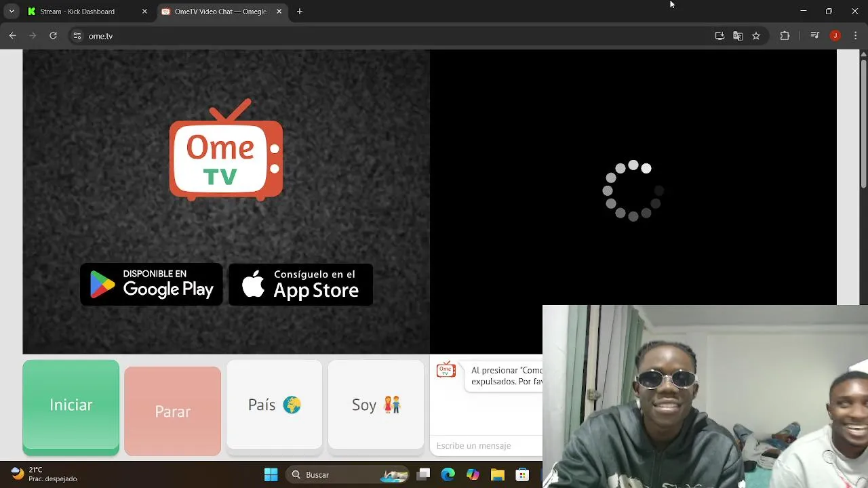Open Task View from taskbar
The width and height of the screenshot is (868, 488).
424,474
